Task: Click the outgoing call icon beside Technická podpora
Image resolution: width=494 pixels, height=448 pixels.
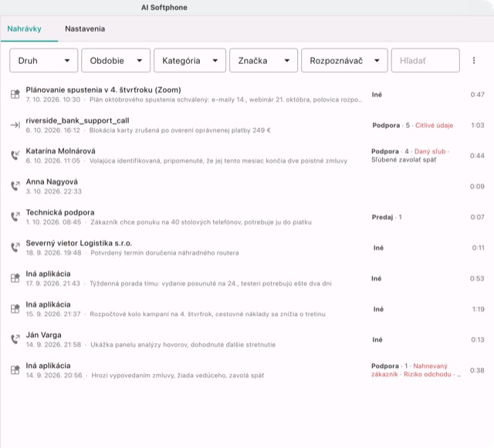Action: click(15, 217)
